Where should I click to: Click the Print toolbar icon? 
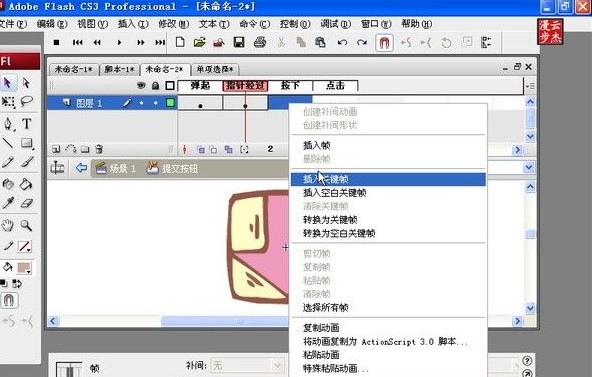click(259, 42)
